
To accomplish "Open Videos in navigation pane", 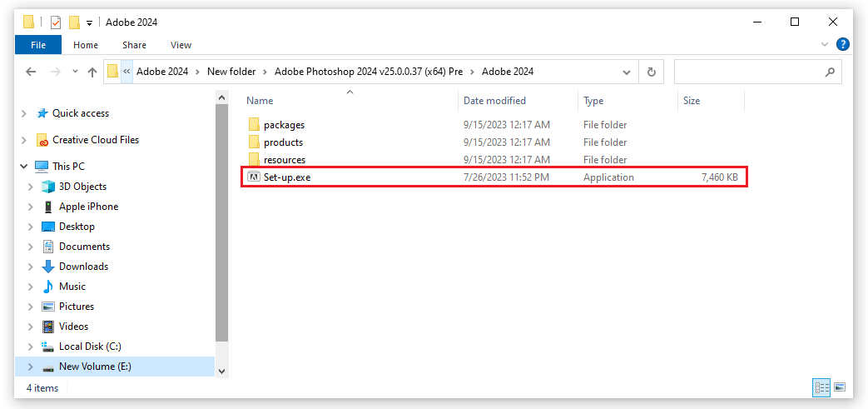I will 73,326.
